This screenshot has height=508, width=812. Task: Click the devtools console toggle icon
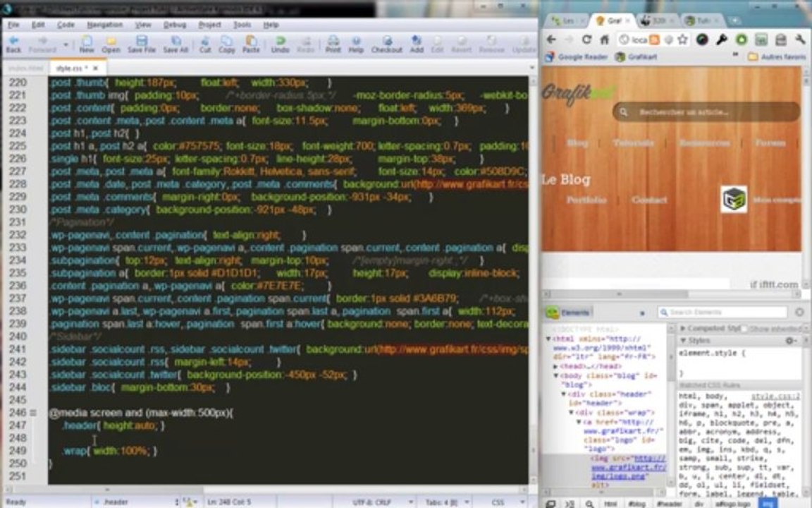point(570,503)
